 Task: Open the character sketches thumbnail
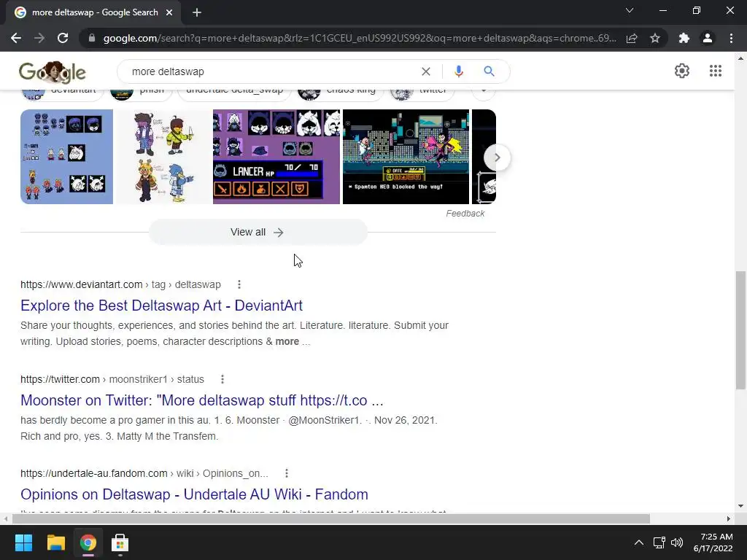click(x=163, y=157)
